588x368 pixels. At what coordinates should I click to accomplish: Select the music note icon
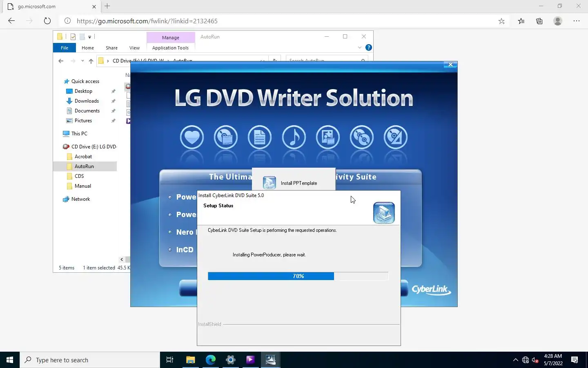pyautogui.click(x=294, y=137)
